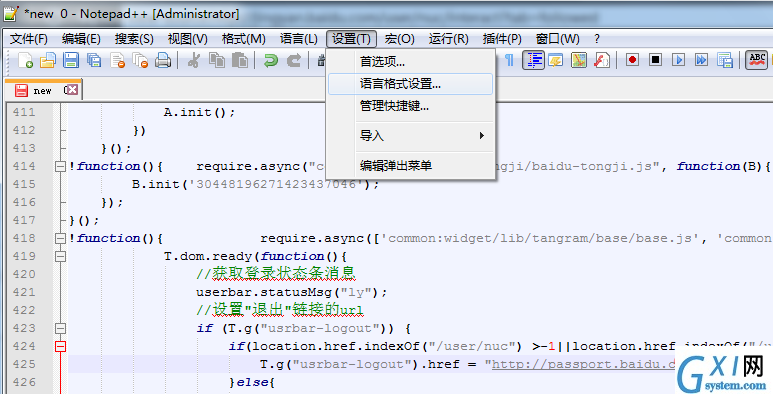Click the Close document toolbar icon
Image resolution: width=773 pixels, height=394 pixels.
coord(117,60)
